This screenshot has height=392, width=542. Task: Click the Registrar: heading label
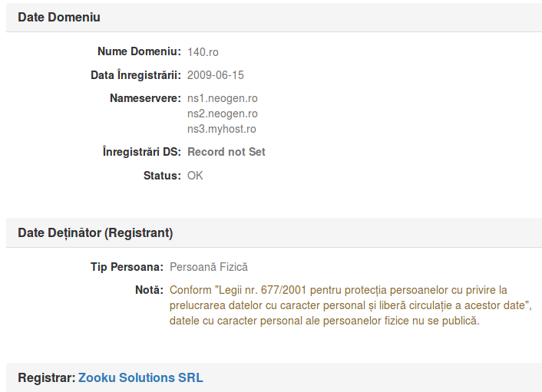[47, 377]
